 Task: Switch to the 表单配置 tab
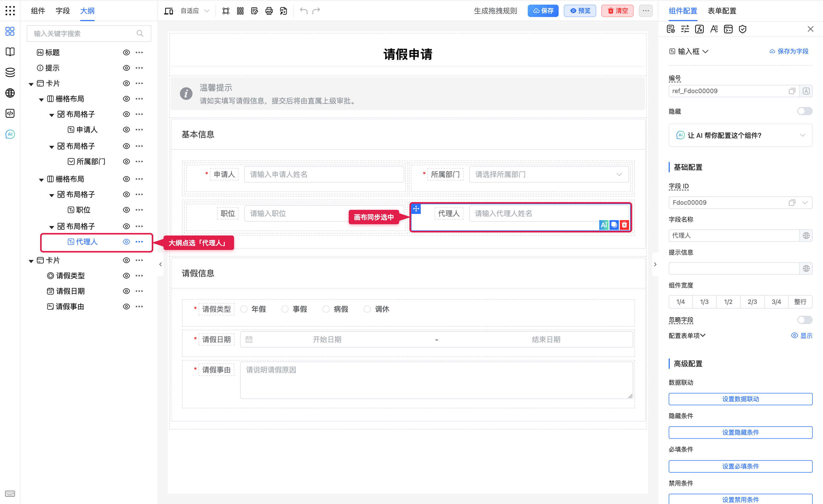(722, 11)
